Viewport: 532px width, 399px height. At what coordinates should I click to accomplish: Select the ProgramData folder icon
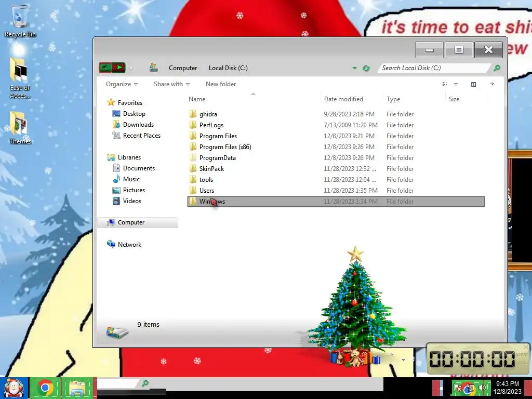pyautogui.click(x=193, y=157)
